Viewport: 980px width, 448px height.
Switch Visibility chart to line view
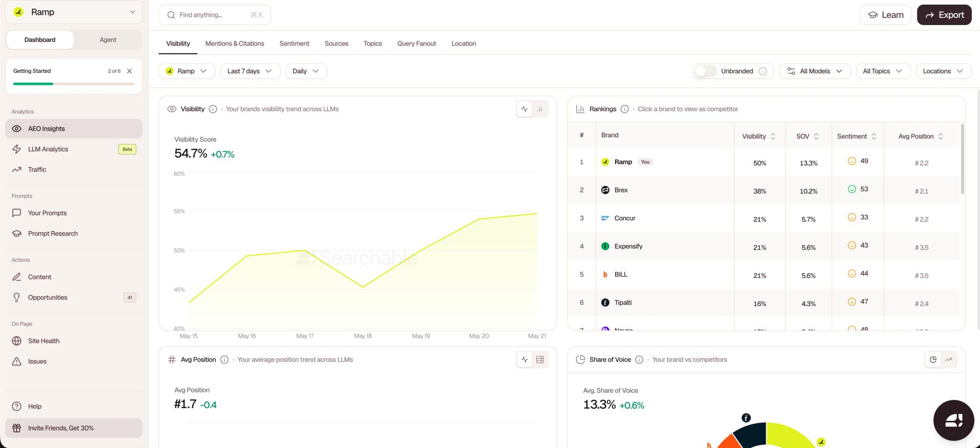(x=525, y=109)
